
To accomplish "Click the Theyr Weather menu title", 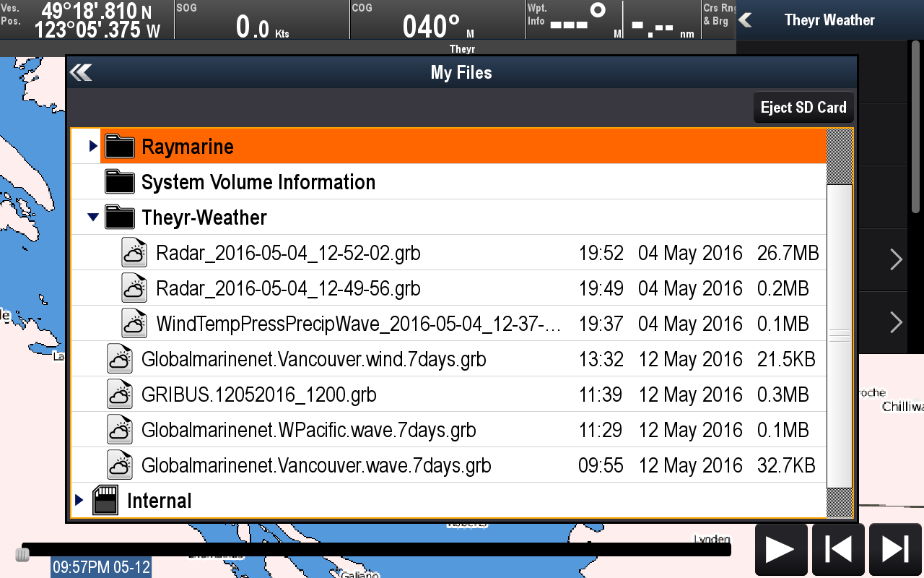I will pyautogui.click(x=829, y=20).
